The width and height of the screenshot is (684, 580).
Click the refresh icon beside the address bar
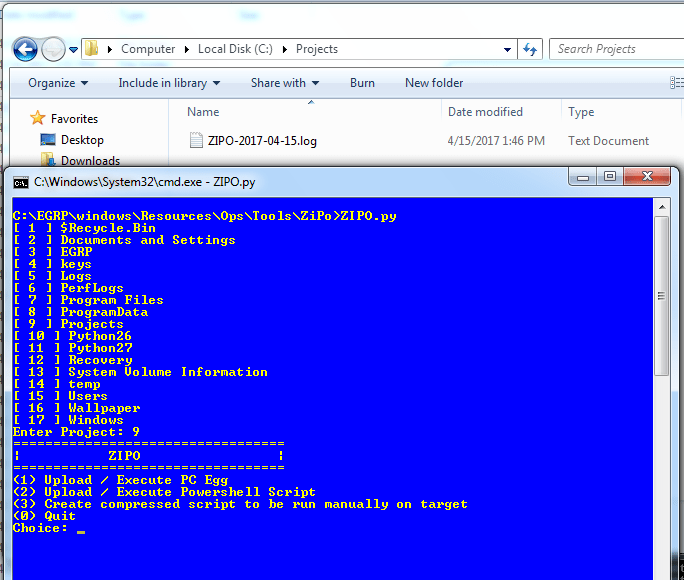click(x=530, y=49)
